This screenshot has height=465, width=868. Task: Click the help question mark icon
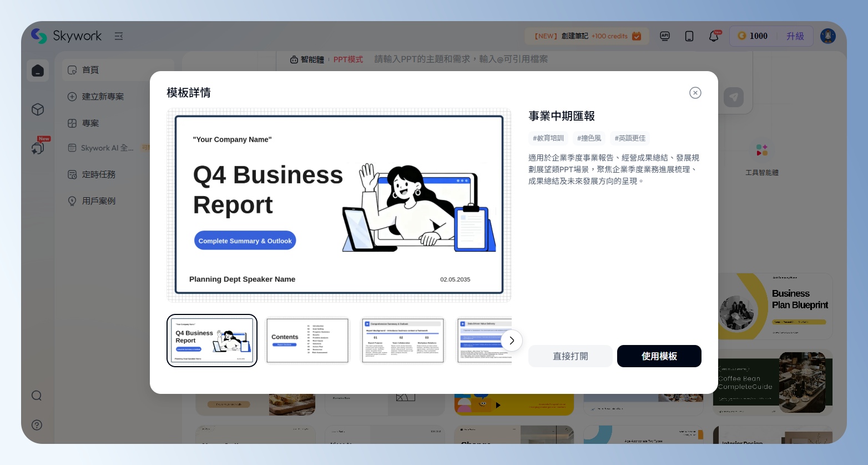[x=37, y=425]
